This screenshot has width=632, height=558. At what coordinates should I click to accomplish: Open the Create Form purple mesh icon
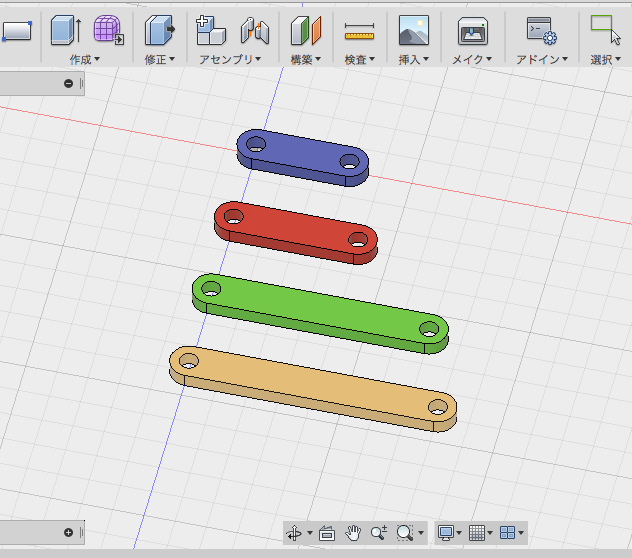coord(108,30)
